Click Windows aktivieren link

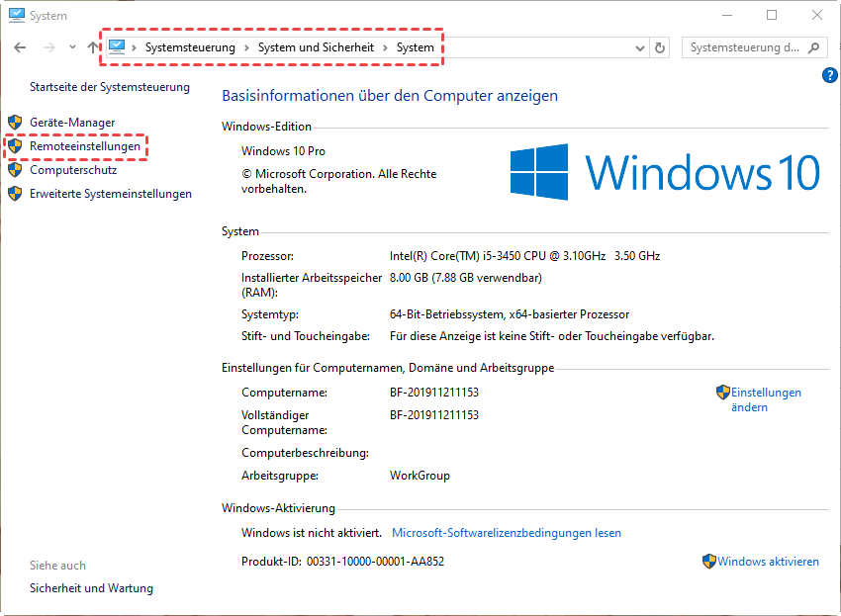click(x=768, y=562)
